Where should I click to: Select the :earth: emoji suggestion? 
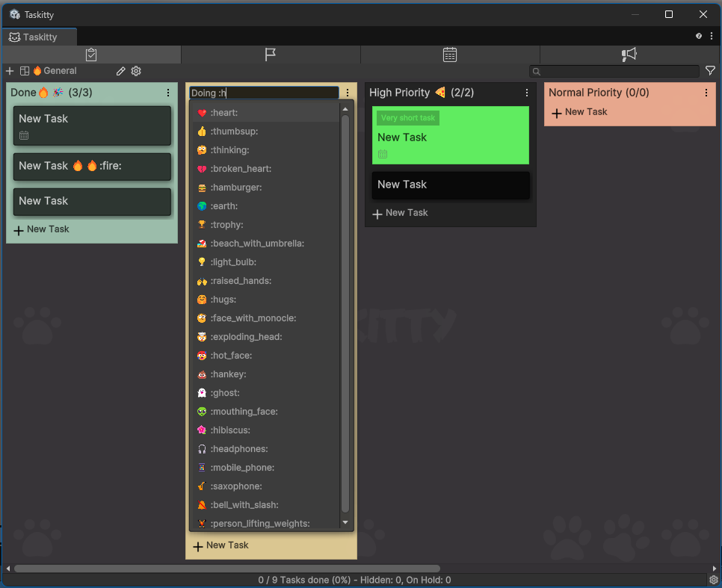point(265,205)
